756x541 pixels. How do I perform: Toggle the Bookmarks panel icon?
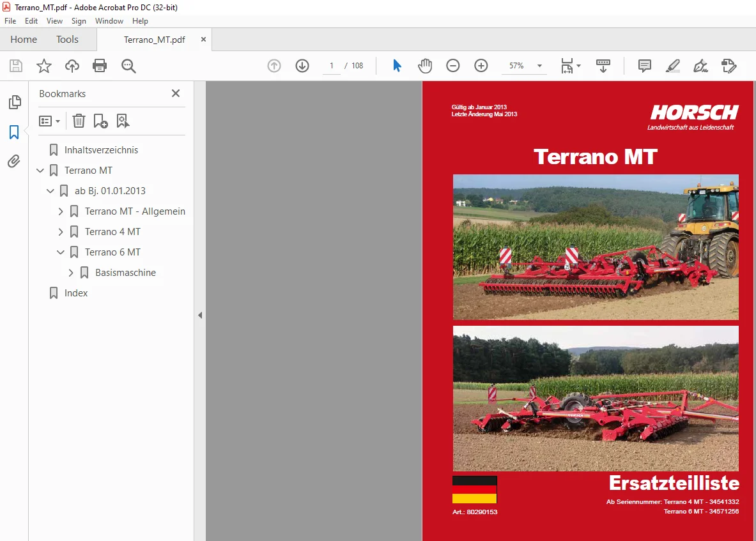(x=14, y=132)
